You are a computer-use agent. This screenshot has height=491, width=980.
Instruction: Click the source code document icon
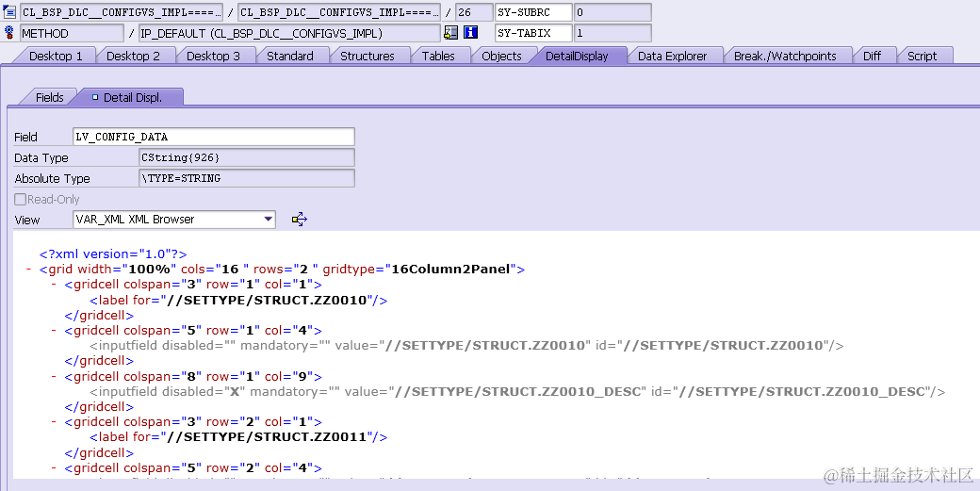[9, 12]
